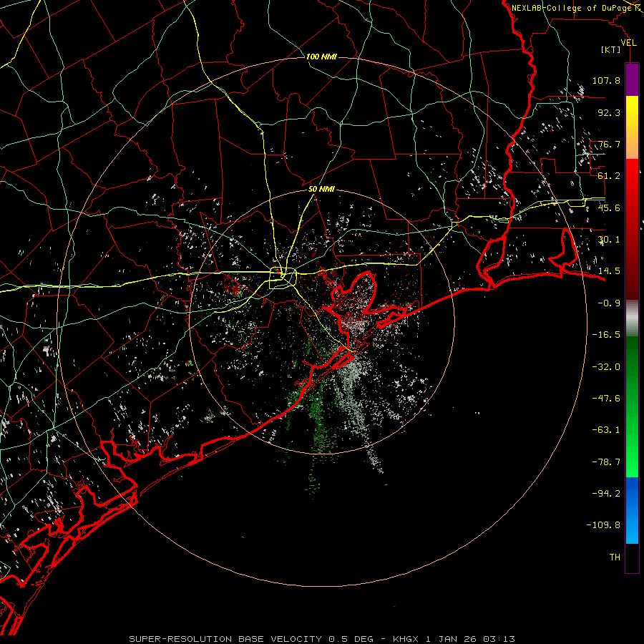Image resolution: width=644 pixels, height=644 pixels.
Task: Select the gray near-zero segment of color bar
Action: tap(632, 318)
